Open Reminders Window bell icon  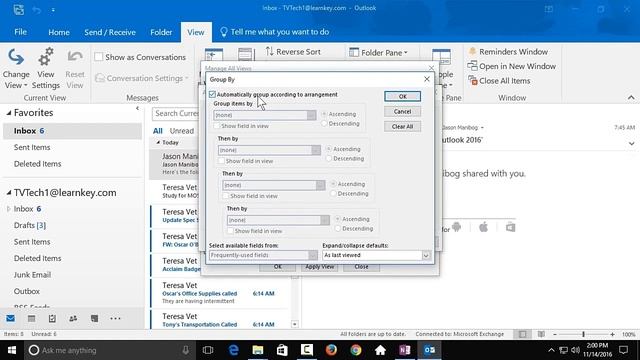point(472,51)
